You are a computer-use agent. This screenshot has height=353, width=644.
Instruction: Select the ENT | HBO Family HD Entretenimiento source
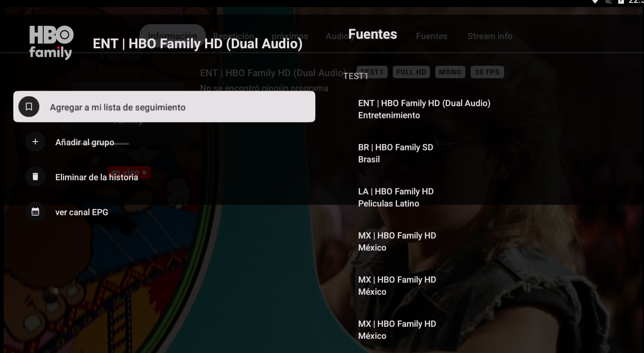(424, 109)
